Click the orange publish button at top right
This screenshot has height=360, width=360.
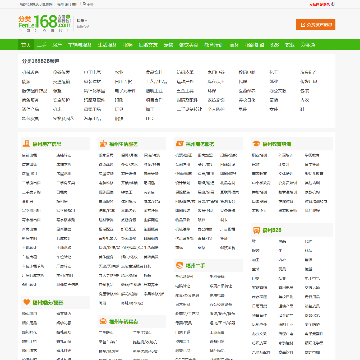[315, 25]
